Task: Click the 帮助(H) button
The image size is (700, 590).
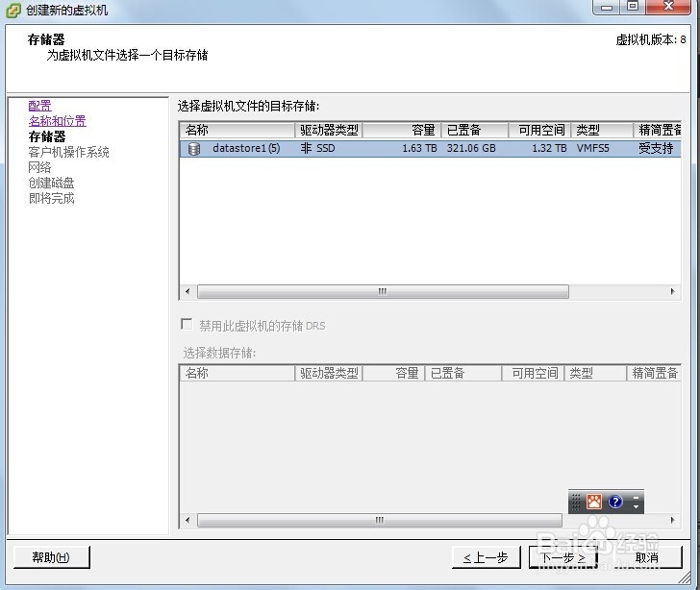Action: pos(51,557)
